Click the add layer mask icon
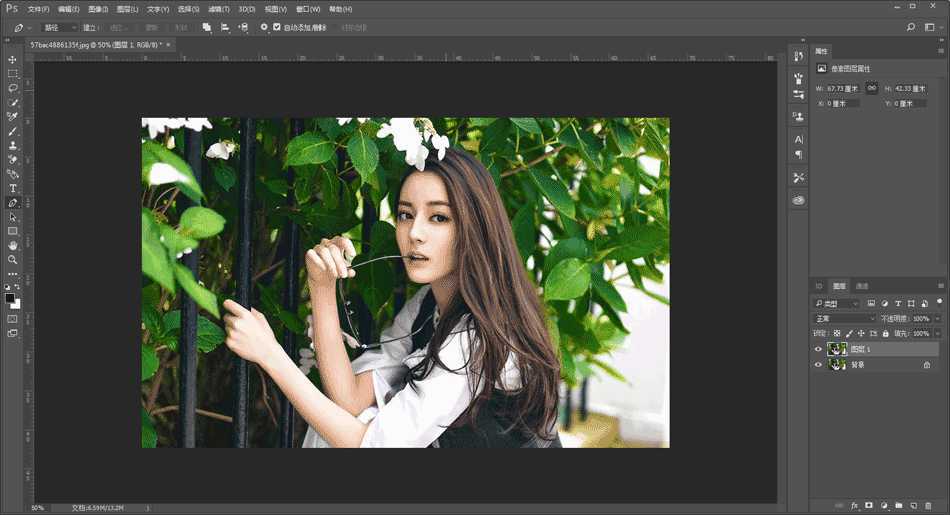The height and width of the screenshot is (515, 950). 869,505
